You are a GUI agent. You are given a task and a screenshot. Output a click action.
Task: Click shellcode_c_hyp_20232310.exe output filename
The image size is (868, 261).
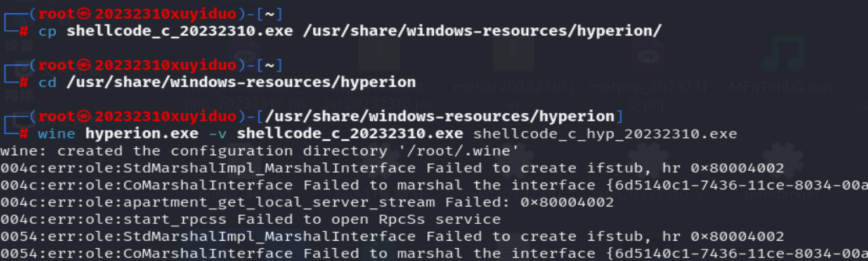tap(605, 134)
